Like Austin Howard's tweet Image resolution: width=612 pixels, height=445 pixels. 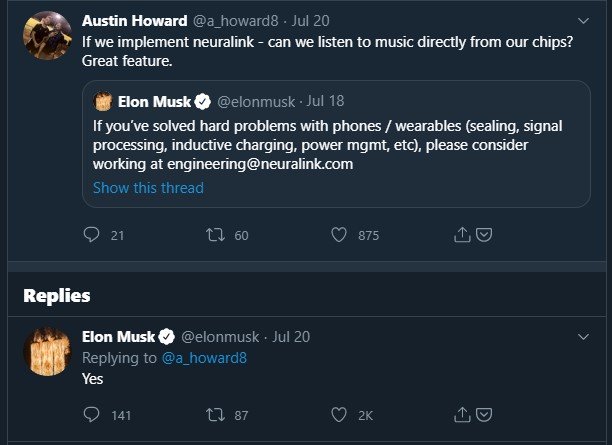tap(338, 235)
